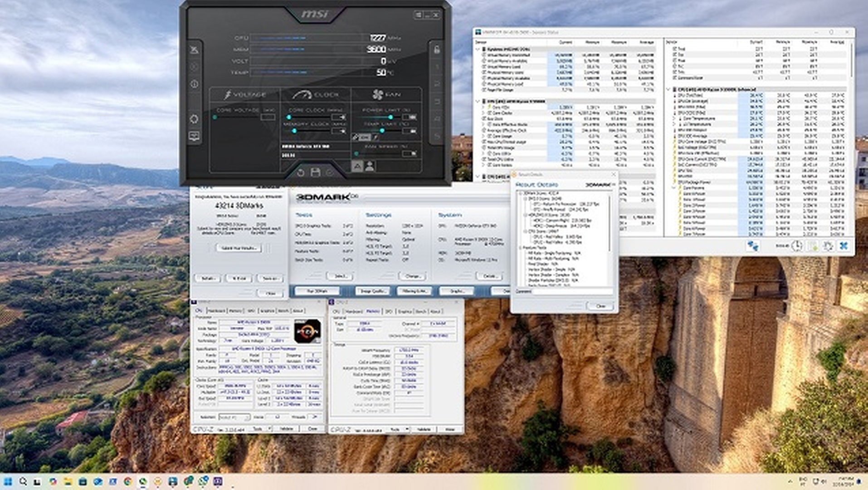Switch to CPU tab in right CPU-Z
This screenshot has width=868, height=490.
(336, 311)
